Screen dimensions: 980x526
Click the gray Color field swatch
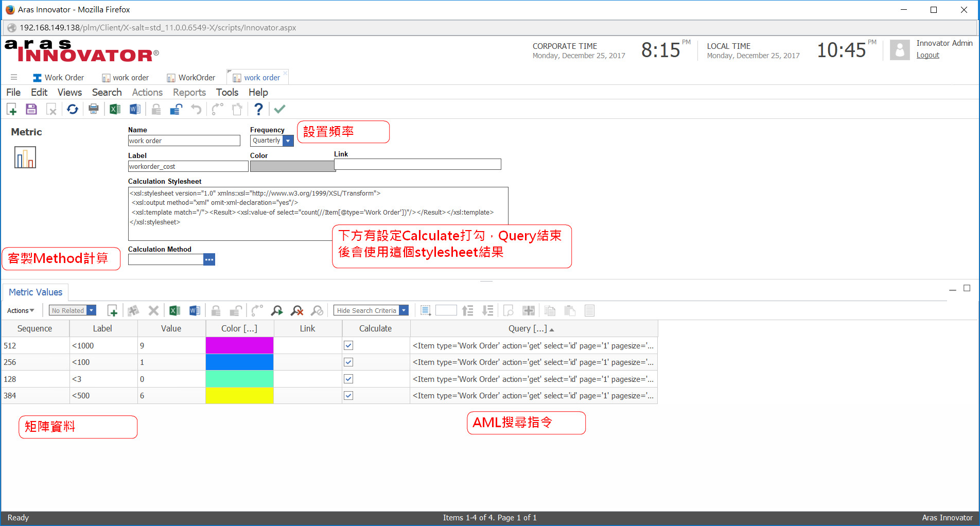tap(292, 166)
